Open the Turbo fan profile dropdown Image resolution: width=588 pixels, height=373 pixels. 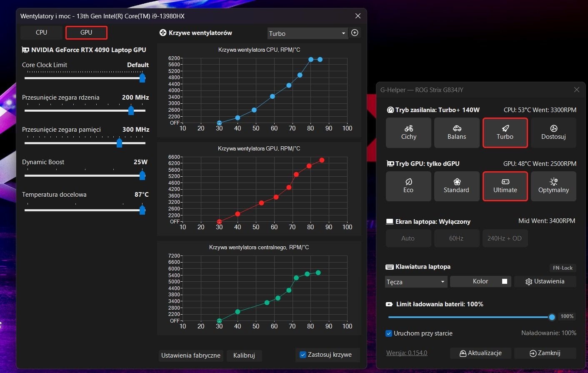(x=308, y=33)
